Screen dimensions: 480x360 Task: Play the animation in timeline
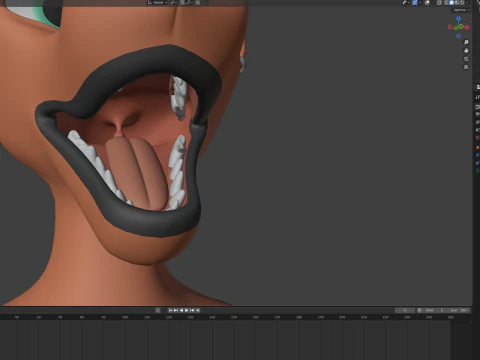click(x=186, y=310)
